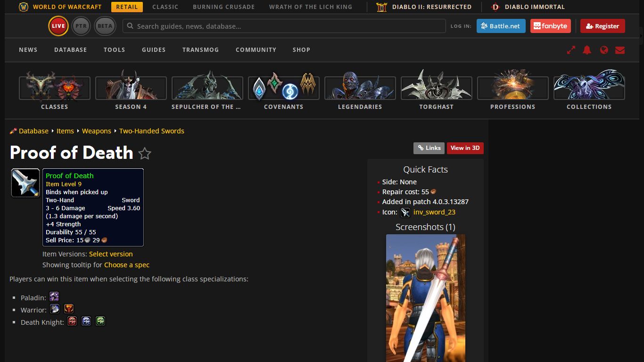Open the Legendaries banner
The image size is (644, 362).
[x=360, y=90]
